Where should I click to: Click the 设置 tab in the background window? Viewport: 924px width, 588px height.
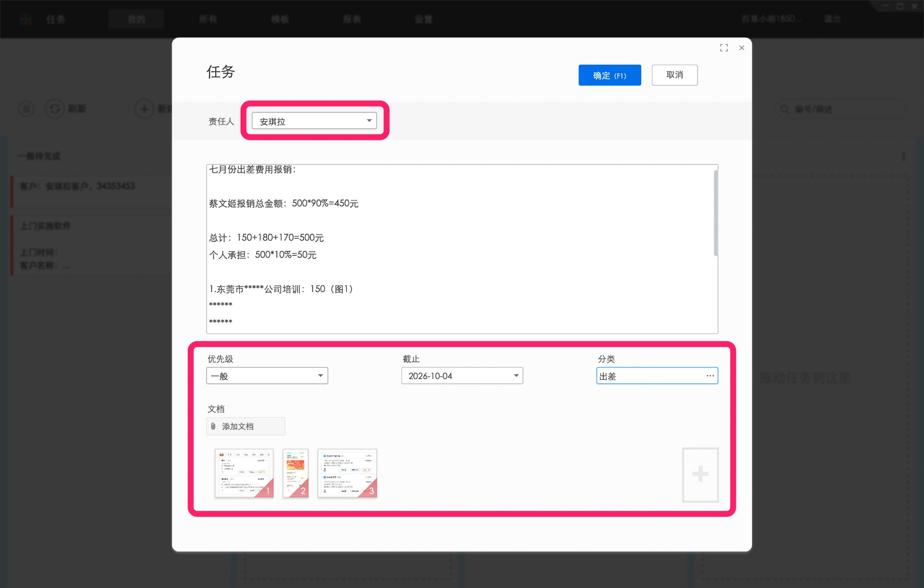point(424,19)
